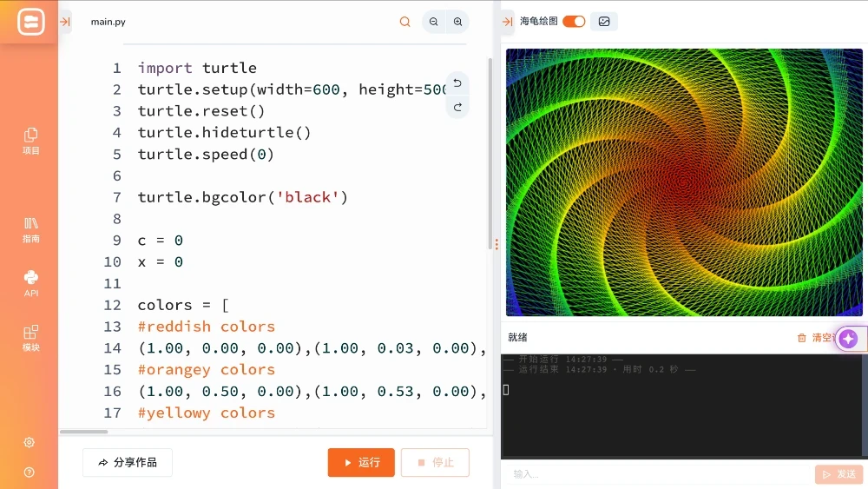
Task: Click the line "turtle.bgcolor('black')"
Action: click(x=242, y=197)
